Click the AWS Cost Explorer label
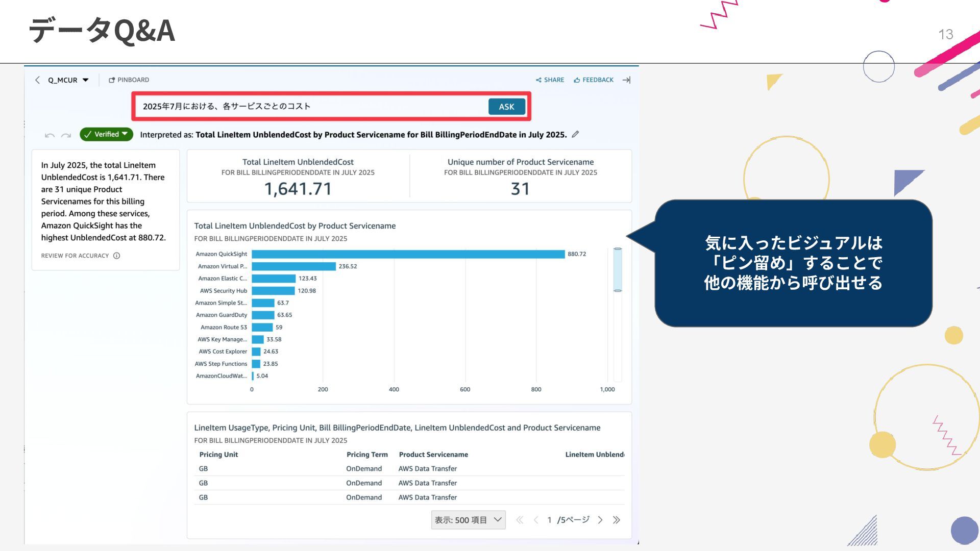Screen dimensions: 980x551 [x=223, y=352]
